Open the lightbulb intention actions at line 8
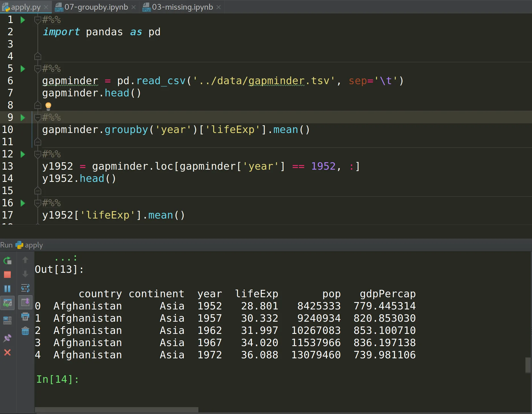This screenshot has height=414, width=532. point(49,105)
